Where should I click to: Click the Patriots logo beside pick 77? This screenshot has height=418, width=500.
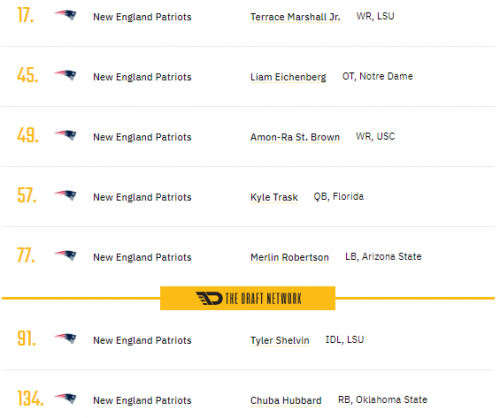pyautogui.click(x=65, y=255)
